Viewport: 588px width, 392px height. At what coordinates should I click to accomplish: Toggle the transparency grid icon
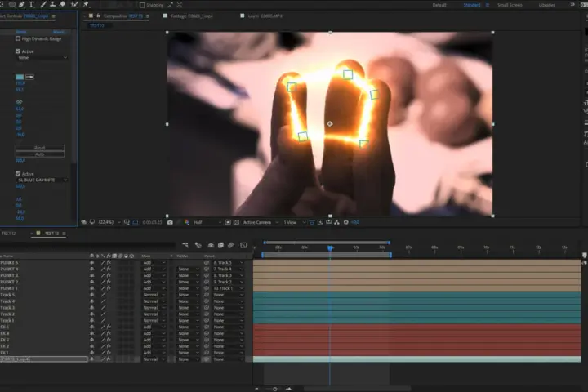tap(236, 222)
